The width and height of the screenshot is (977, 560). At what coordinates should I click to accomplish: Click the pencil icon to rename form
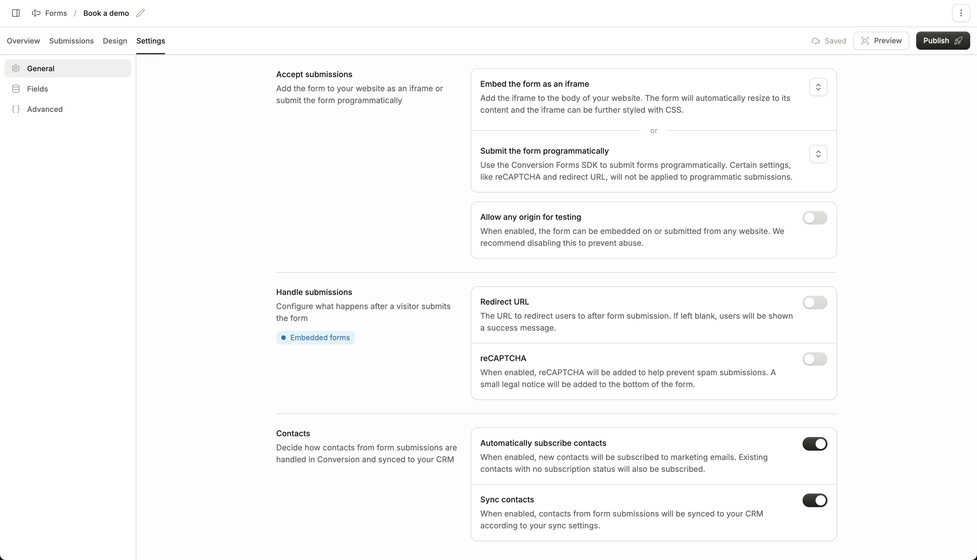141,13
